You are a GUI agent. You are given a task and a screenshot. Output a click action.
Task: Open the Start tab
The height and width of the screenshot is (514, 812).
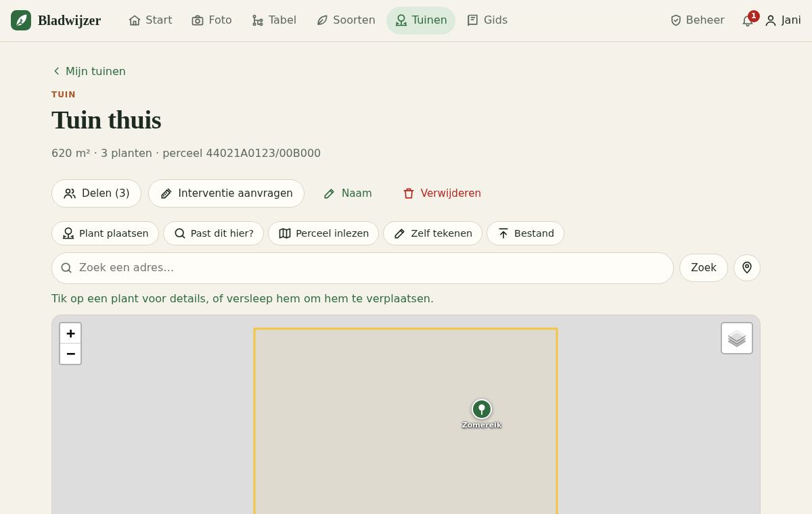pos(150,20)
